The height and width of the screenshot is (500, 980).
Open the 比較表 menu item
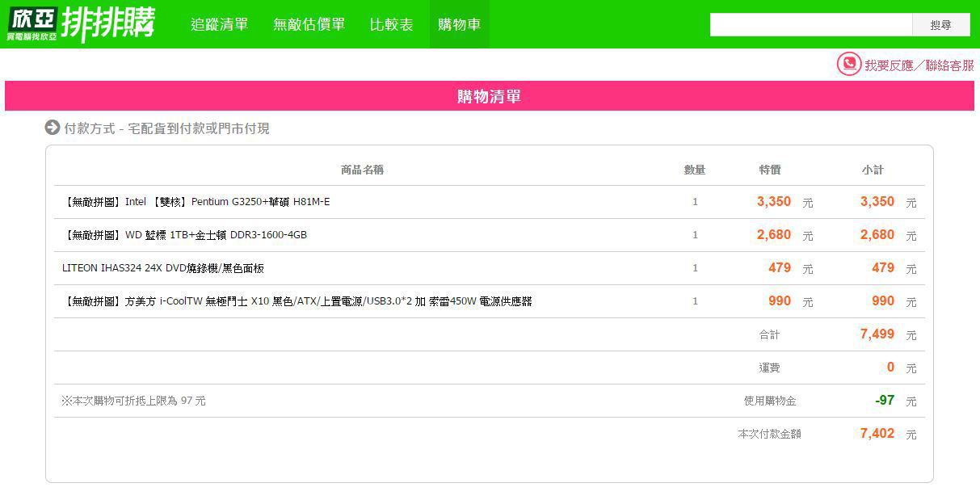pyautogui.click(x=392, y=24)
